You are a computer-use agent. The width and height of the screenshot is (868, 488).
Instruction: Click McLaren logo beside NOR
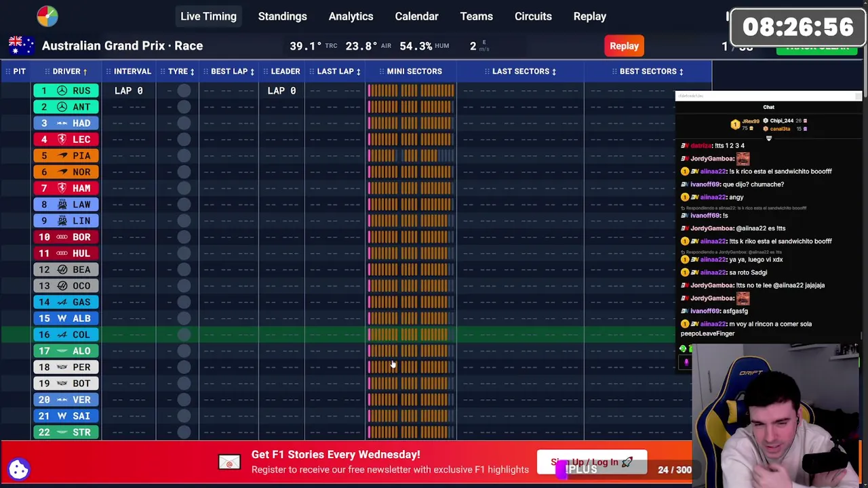[62, 172]
